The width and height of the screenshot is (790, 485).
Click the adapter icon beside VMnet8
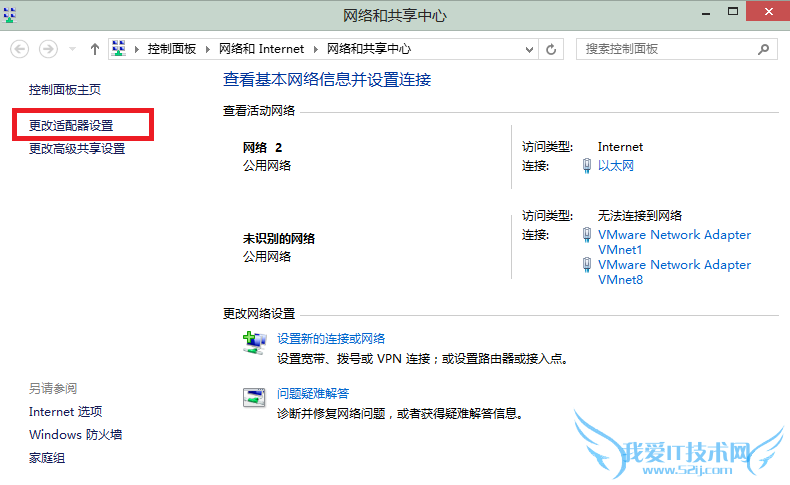pyautogui.click(x=586, y=264)
